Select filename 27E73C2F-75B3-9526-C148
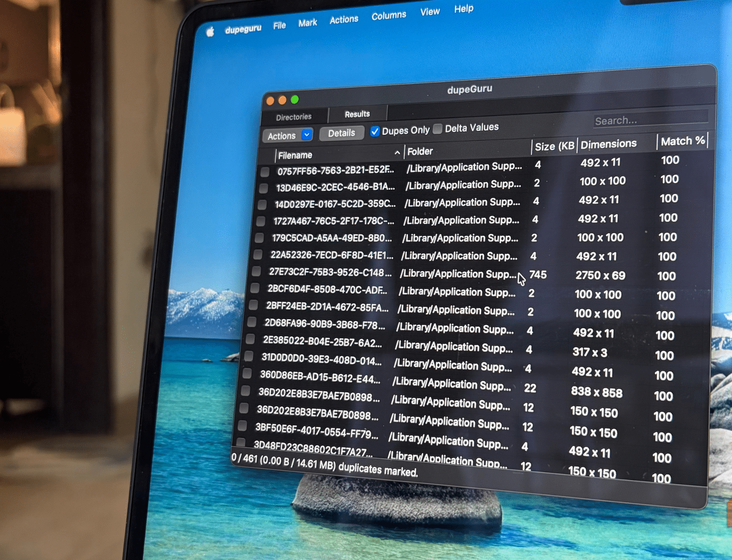Image resolution: width=732 pixels, height=560 pixels. click(330, 272)
